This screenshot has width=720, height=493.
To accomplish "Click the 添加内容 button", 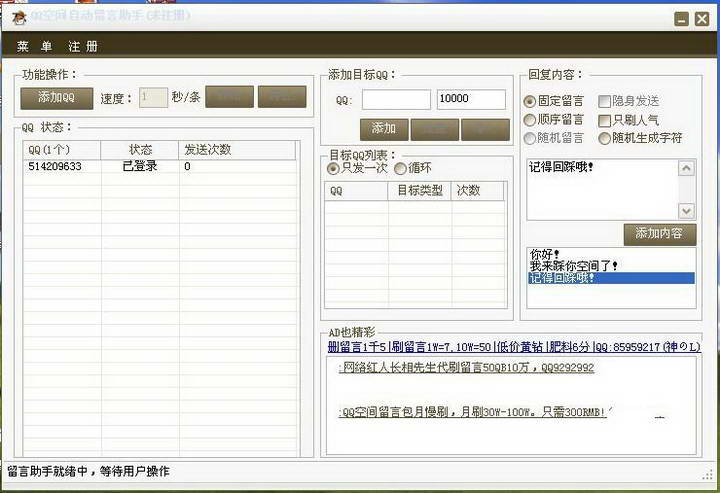I will click(x=660, y=234).
